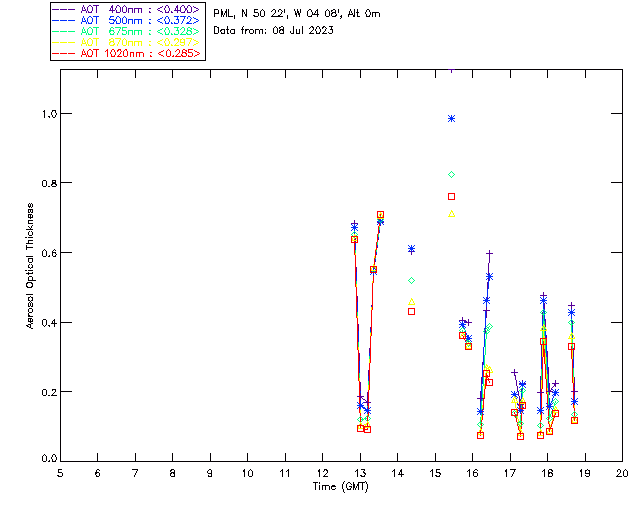This screenshot has height=512, width=640.
Task: Select the 20 tick label on time axis
Action: point(622,473)
